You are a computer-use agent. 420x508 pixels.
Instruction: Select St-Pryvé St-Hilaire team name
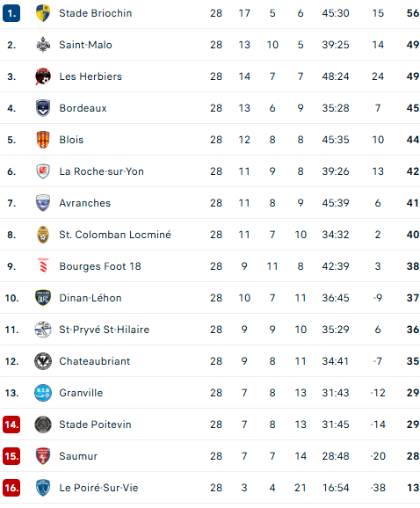105,330
